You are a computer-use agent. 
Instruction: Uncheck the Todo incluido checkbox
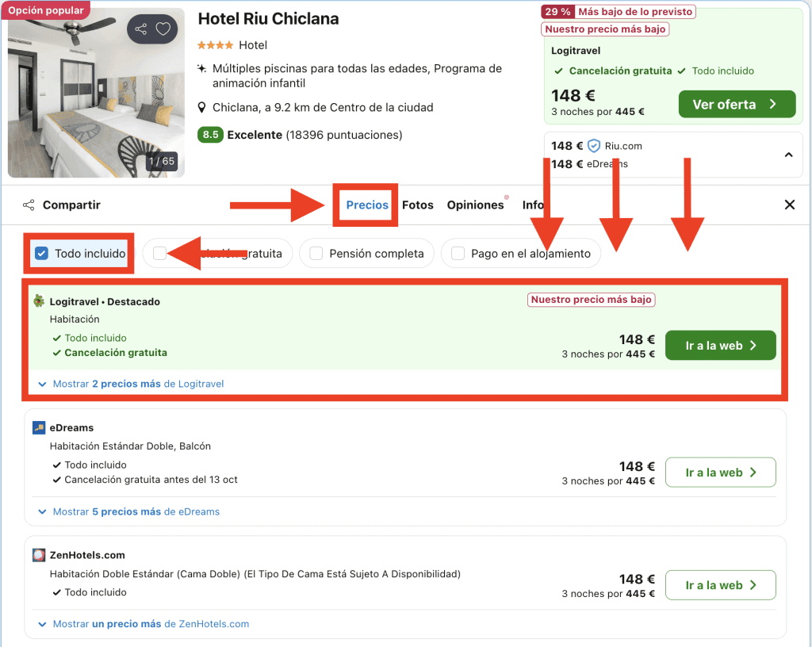tap(42, 254)
